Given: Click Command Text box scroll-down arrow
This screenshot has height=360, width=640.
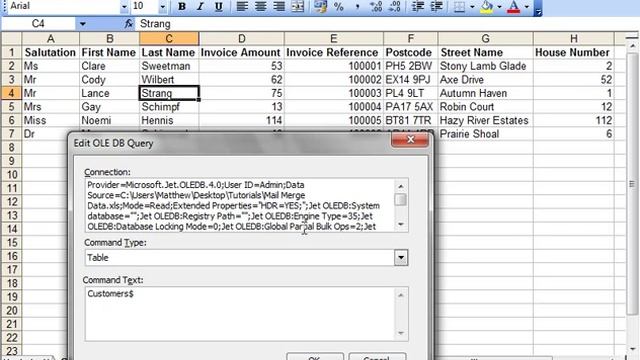Looking at the screenshot, I should click(401, 333).
